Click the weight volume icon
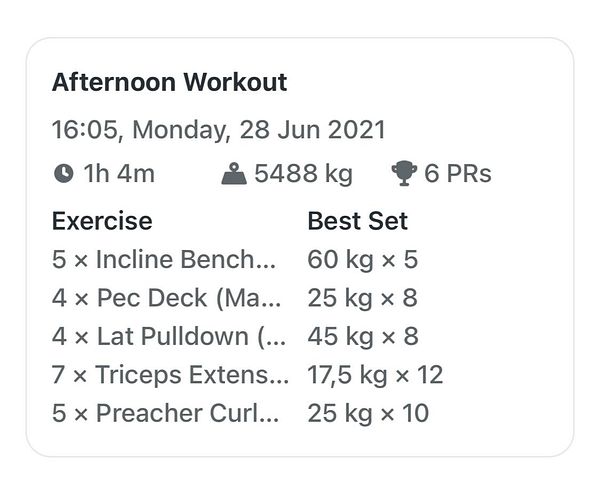 pos(234,174)
